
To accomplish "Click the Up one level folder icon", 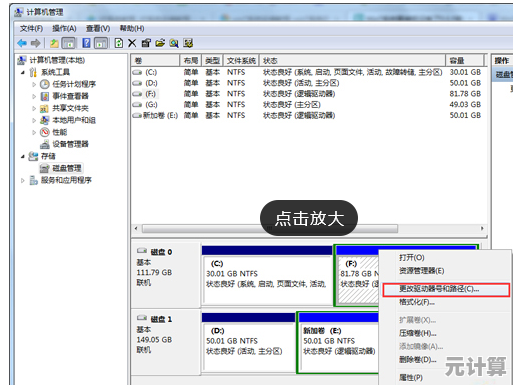I will [x=54, y=43].
